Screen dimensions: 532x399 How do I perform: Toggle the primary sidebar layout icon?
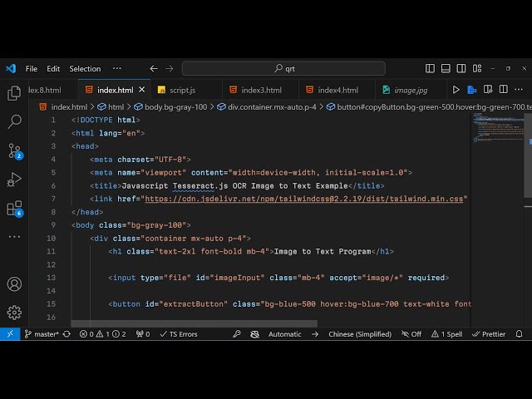point(431,69)
